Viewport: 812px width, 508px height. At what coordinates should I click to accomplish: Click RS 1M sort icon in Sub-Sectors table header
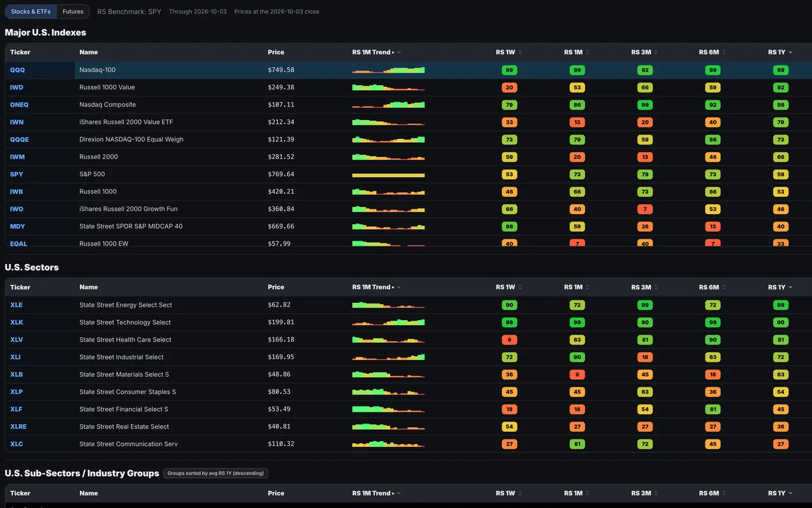coord(587,493)
